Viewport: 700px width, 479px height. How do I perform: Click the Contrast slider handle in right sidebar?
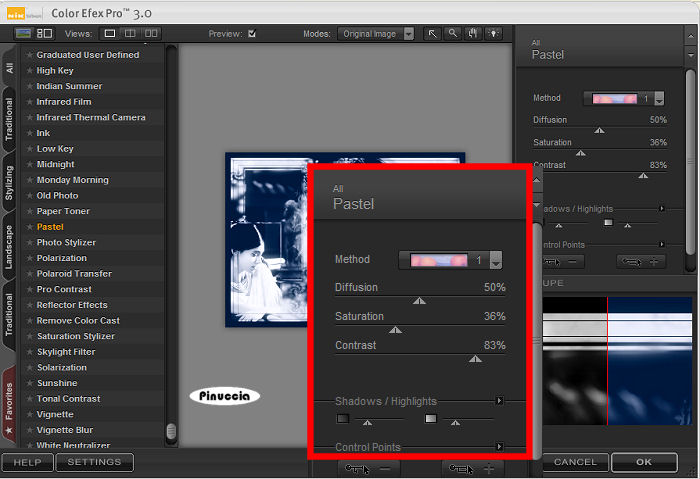click(x=643, y=176)
